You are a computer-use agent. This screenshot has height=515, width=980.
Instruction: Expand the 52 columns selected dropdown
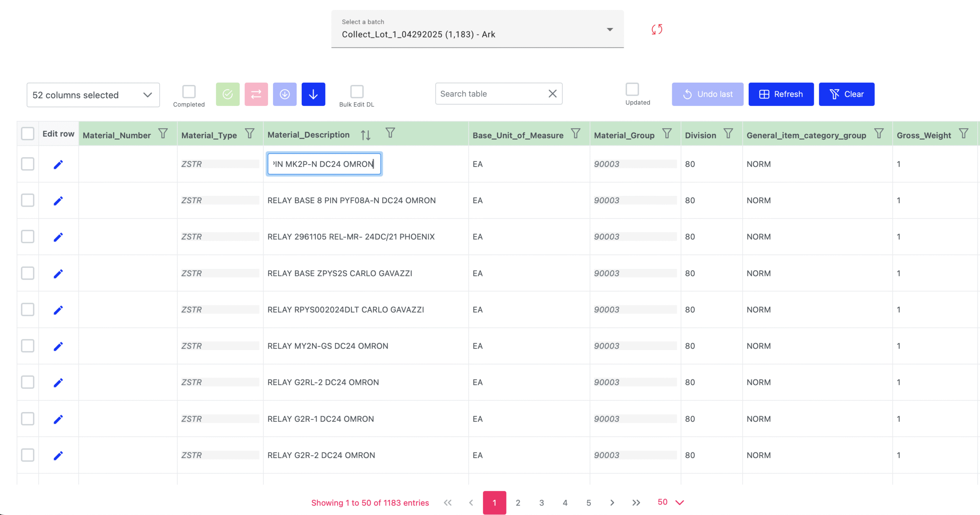pos(93,95)
